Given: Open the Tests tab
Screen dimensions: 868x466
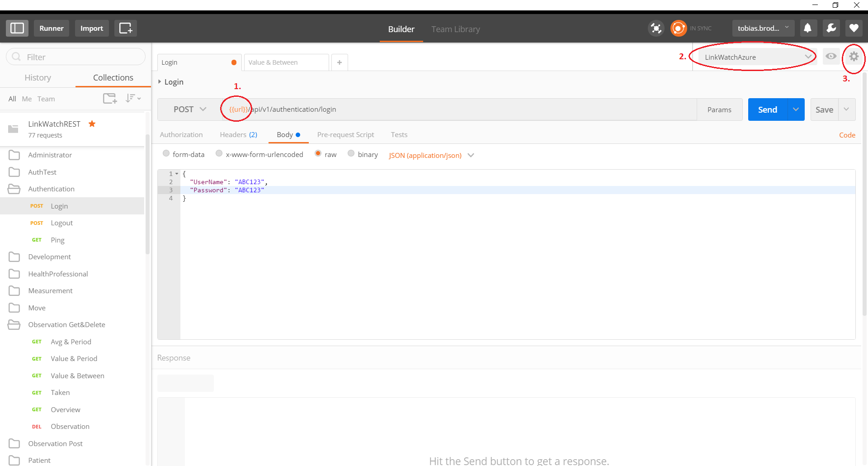Looking at the screenshot, I should (399, 135).
